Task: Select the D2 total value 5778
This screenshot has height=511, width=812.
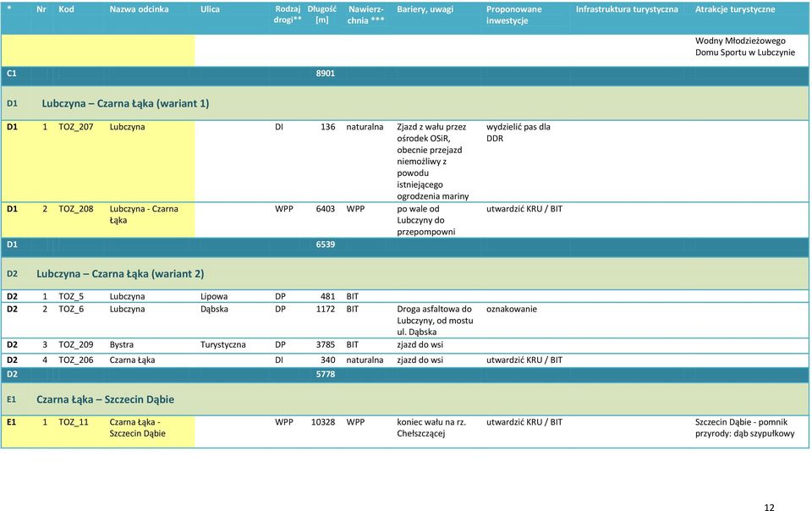Action: tap(325, 374)
